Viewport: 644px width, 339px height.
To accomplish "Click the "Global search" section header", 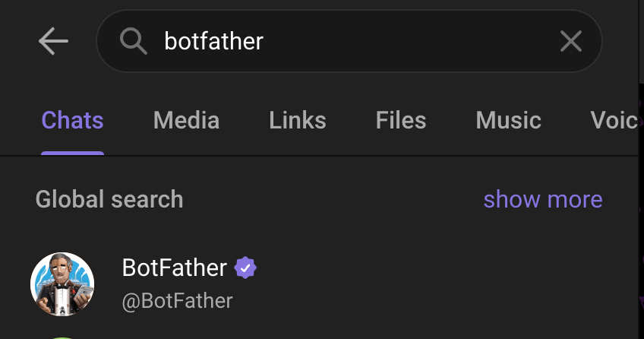I will point(109,199).
